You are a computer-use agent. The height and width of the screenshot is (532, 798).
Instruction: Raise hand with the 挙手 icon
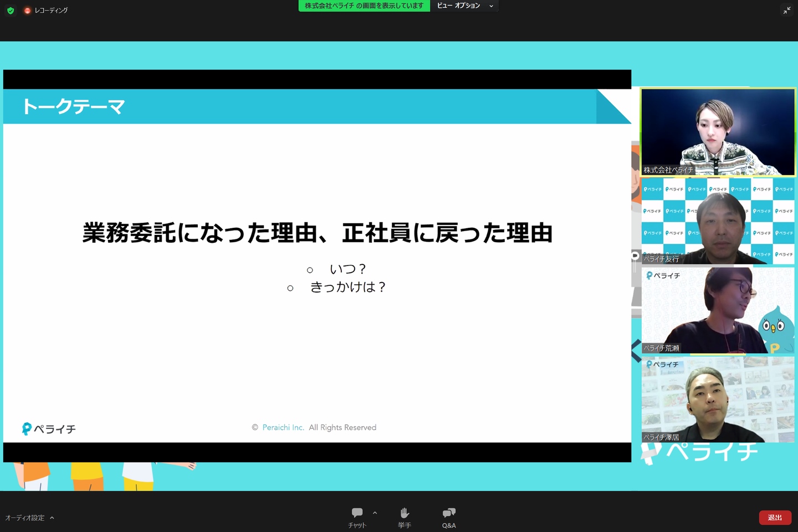[x=405, y=513]
